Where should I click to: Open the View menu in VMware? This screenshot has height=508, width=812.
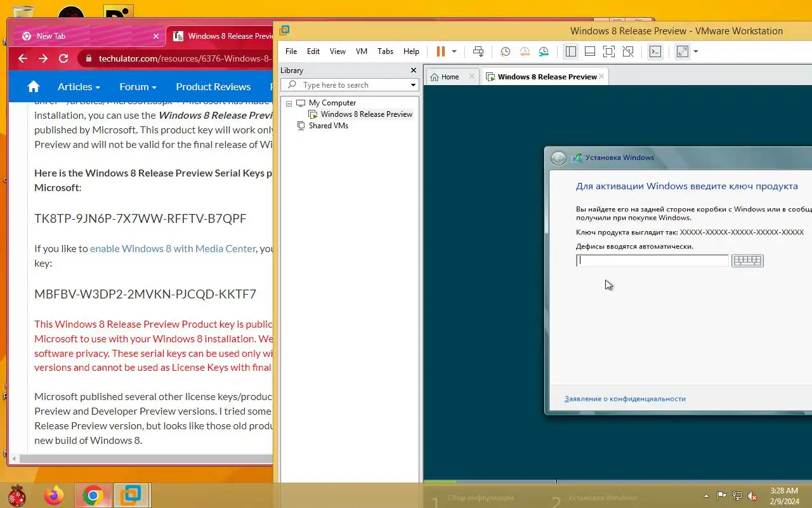point(337,51)
